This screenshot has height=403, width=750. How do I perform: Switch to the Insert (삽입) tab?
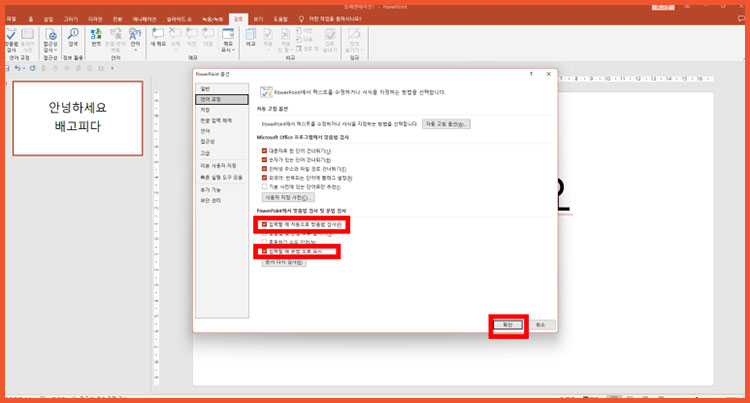click(x=48, y=19)
